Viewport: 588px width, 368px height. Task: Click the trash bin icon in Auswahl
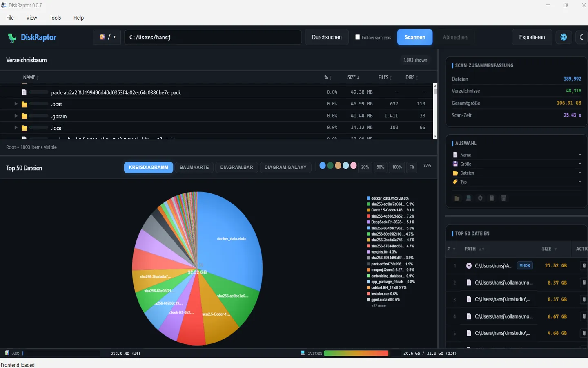coord(503,198)
